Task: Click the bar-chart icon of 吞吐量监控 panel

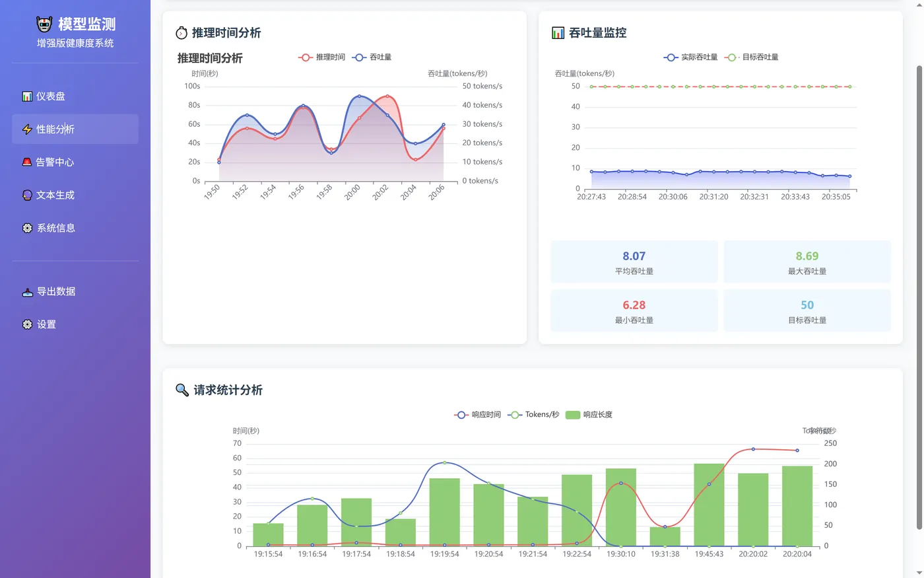Action: (x=558, y=32)
